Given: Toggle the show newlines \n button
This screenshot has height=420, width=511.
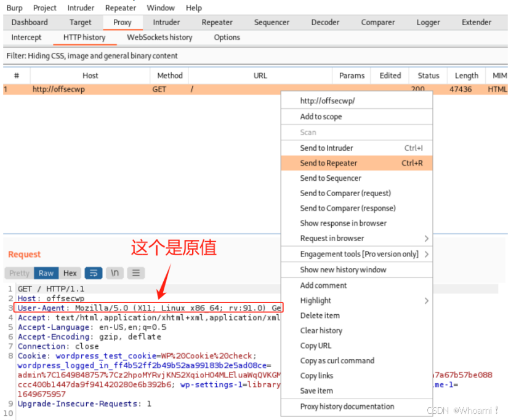Looking at the screenshot, I should coord(115,273).
